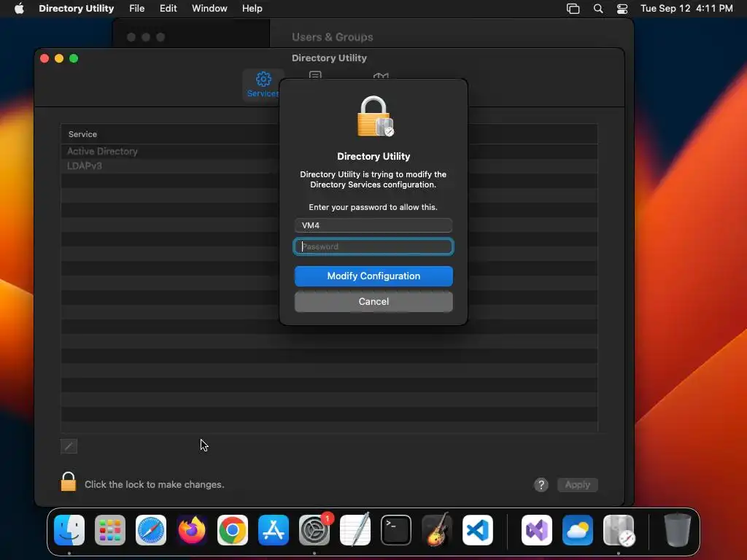The image size is (747, 560).
Task: Open Trash from the Dock
Action: pyautogui.click(x=678, y=530)
